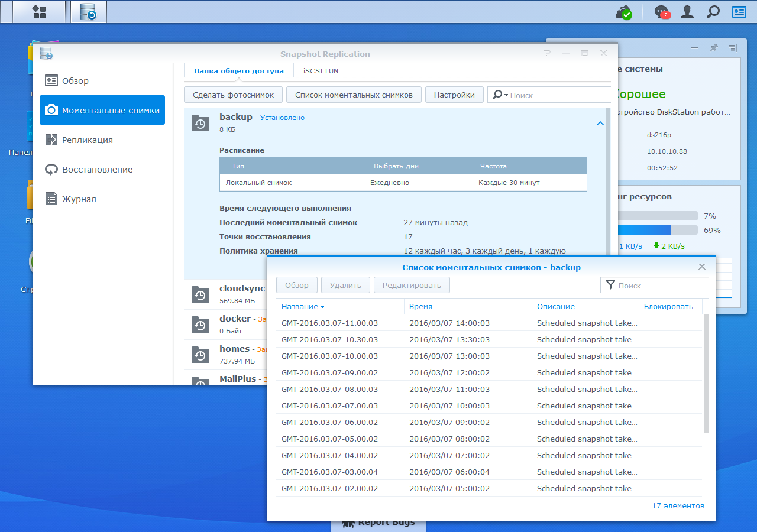Select snapshot GMT-2016.03.07-10.00.03
The width and height of the screenshot is (757, 532).
coord(489,356)
